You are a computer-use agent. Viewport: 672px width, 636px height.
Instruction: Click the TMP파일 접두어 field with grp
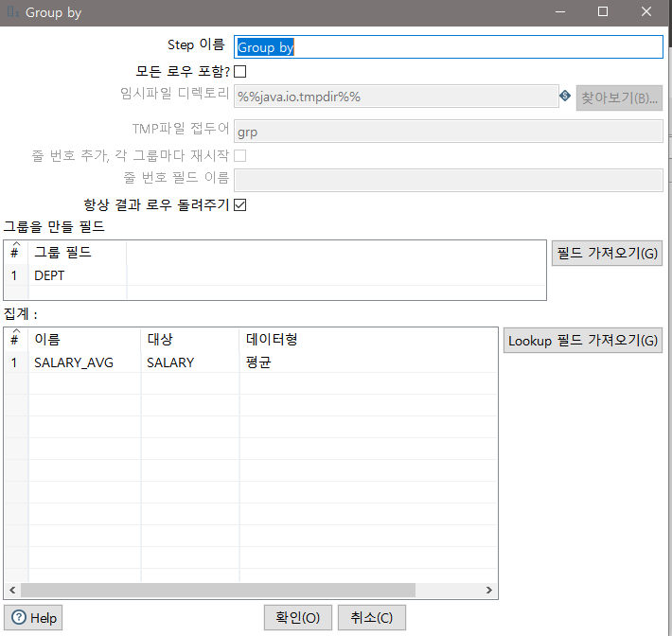point(449,132)
